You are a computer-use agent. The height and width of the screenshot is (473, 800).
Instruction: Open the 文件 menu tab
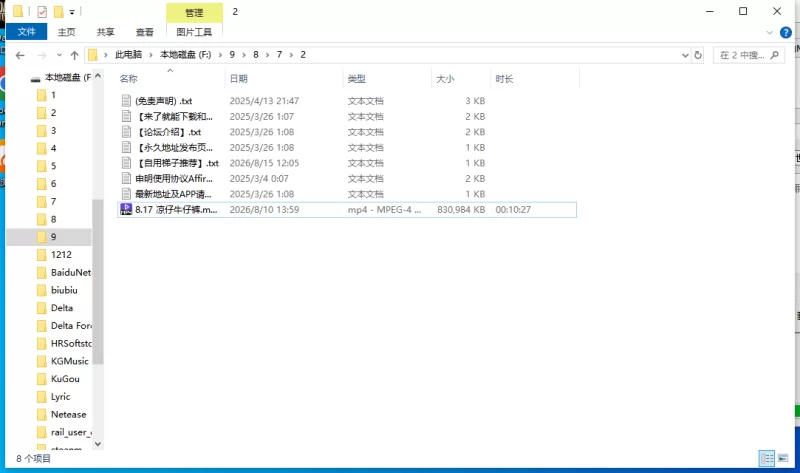click(x=27, y=32)
